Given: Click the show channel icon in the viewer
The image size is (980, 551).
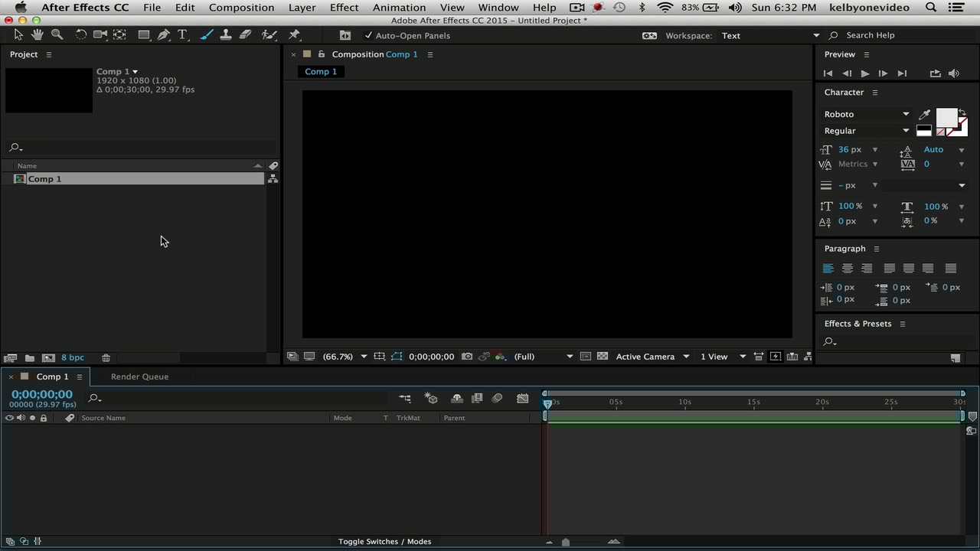Looking at the screenshot, I should tap(500, 357).
